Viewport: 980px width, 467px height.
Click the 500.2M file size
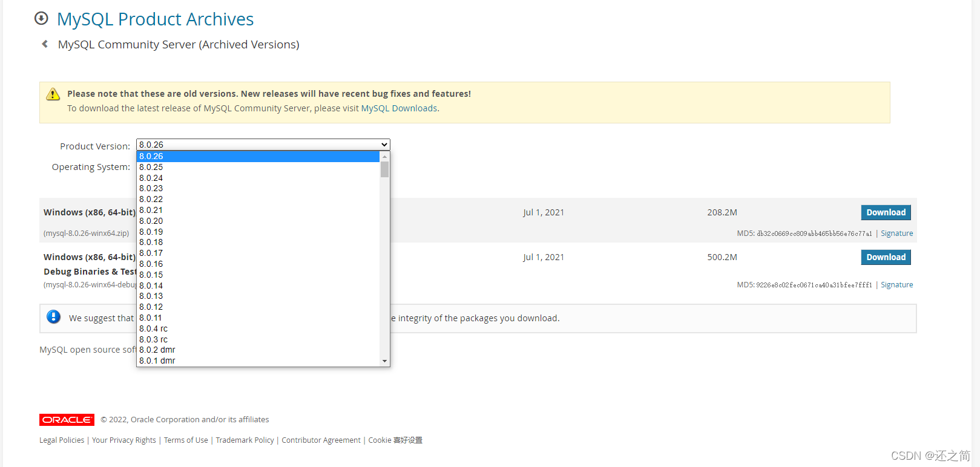click(x=722, y=257)
